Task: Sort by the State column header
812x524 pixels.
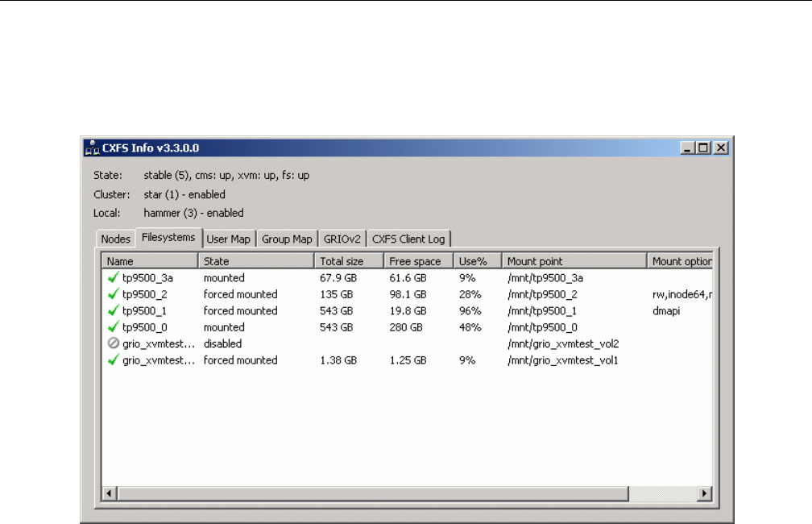Action: [x=256, y=261]
